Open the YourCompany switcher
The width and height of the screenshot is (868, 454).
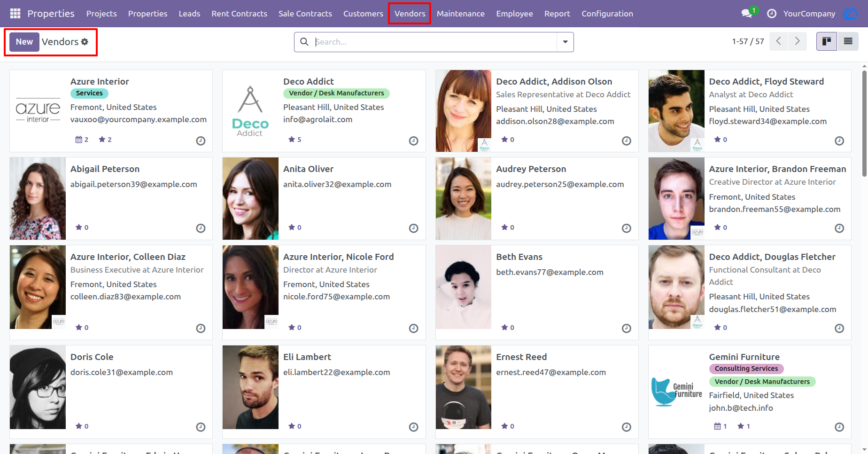[x=809, y=14]
